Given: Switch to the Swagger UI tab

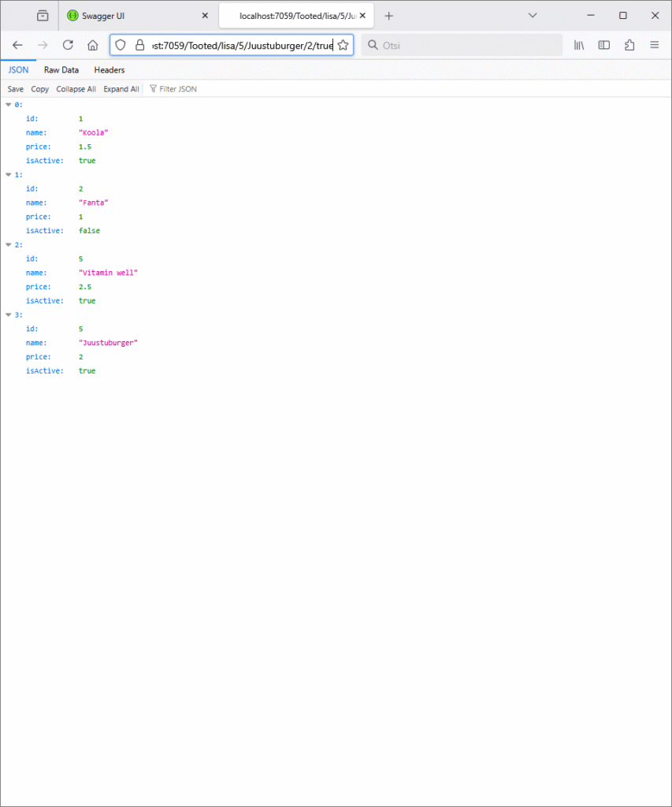Looking at the screenshot, I should coord(134,16).
